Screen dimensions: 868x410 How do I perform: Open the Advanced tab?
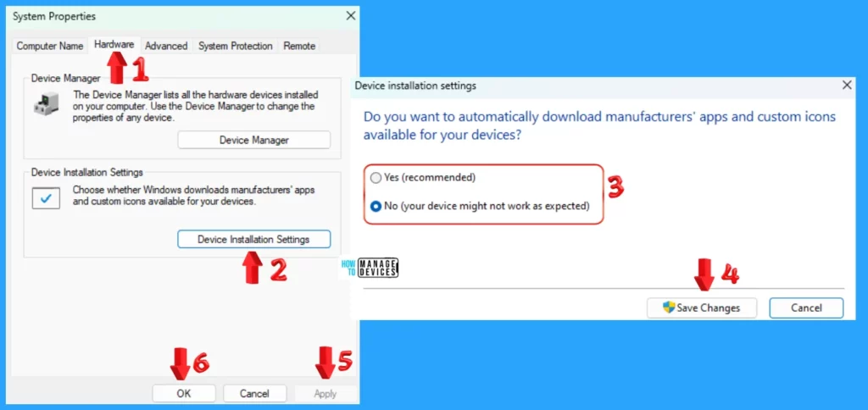tap(166, 46)
